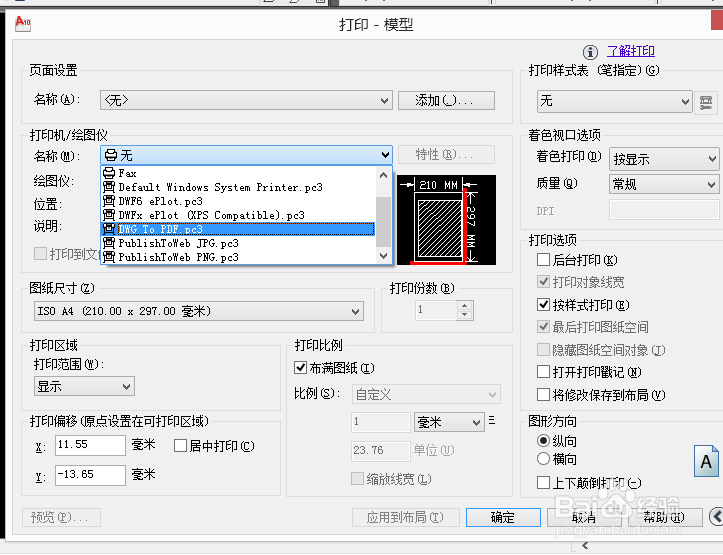723x555 pixels.
Task: Choose DWF6 ePlot.pc3 plotter
Action: [x=239, y=201]
